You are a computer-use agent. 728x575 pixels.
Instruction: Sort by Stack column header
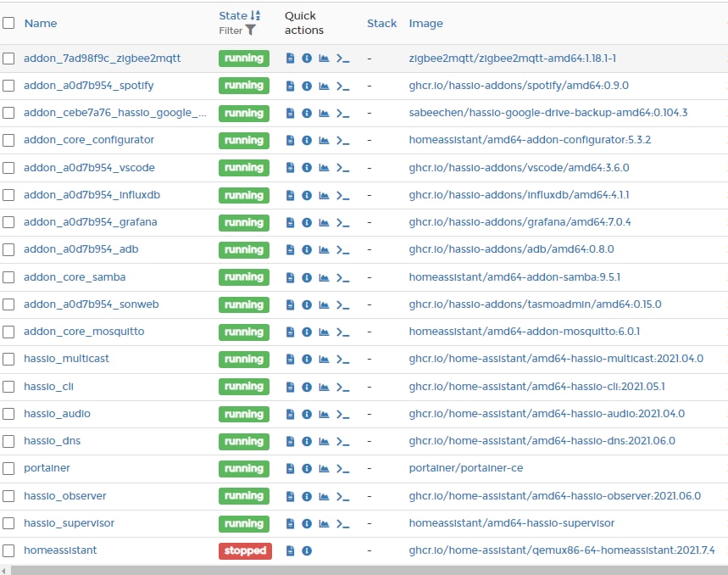point(381,23)
